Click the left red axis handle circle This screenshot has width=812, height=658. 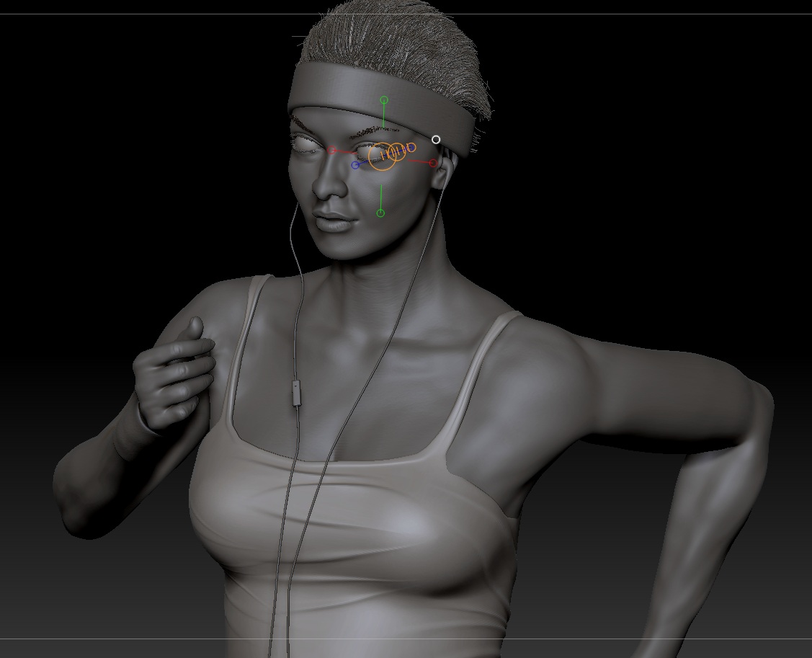331,150
